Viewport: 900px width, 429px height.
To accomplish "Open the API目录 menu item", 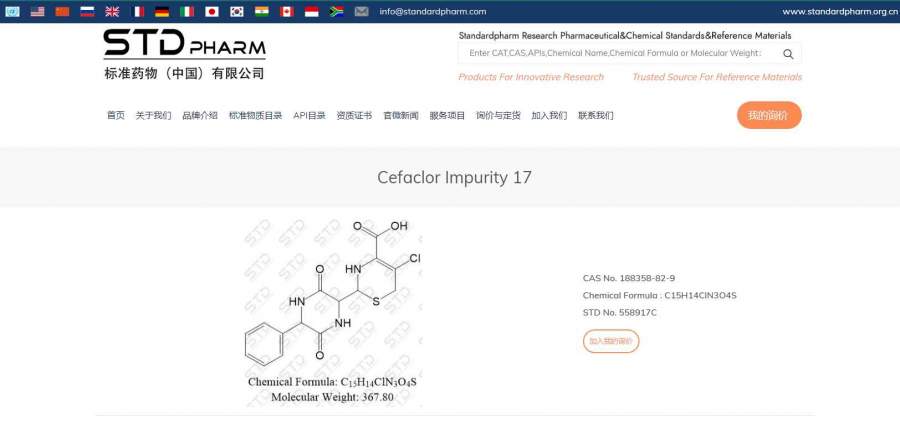I will point(309,115).
